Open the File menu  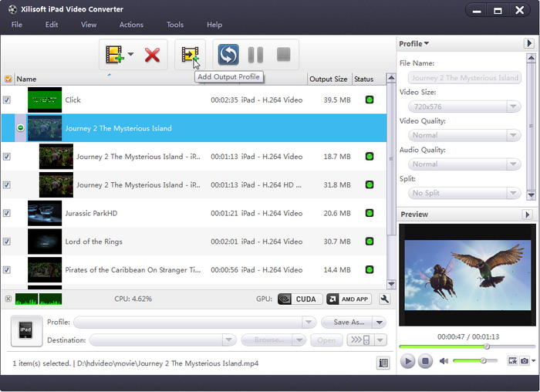16,25
